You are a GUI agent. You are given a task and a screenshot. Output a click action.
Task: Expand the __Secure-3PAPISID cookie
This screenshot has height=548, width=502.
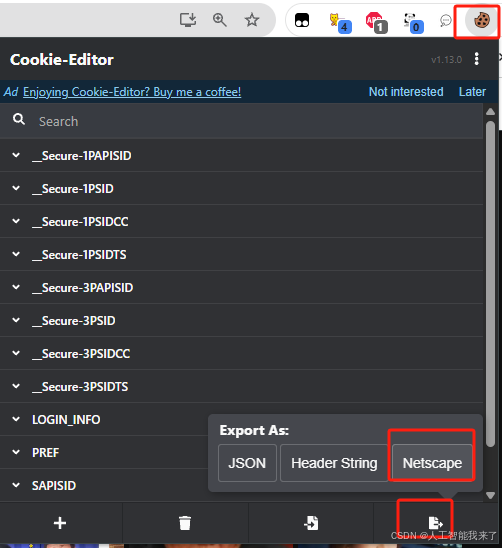tap(241, 287)
